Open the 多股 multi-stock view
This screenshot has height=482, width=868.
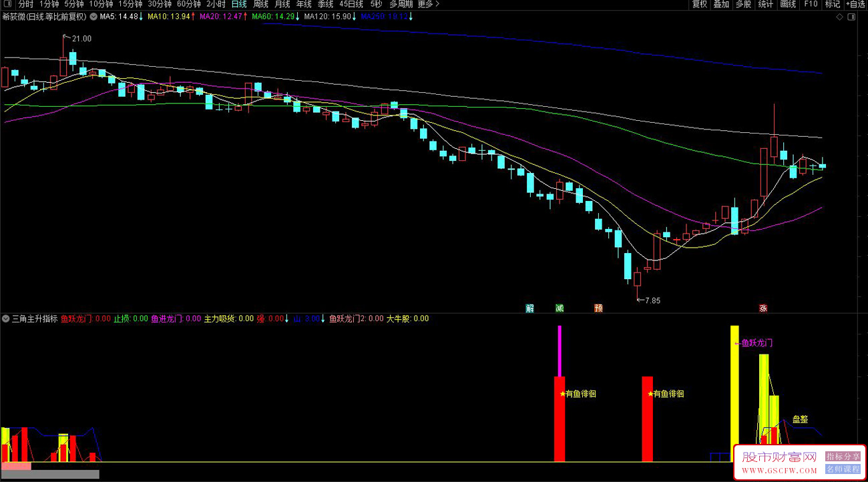pyautogui.click(x=743, y=4)
